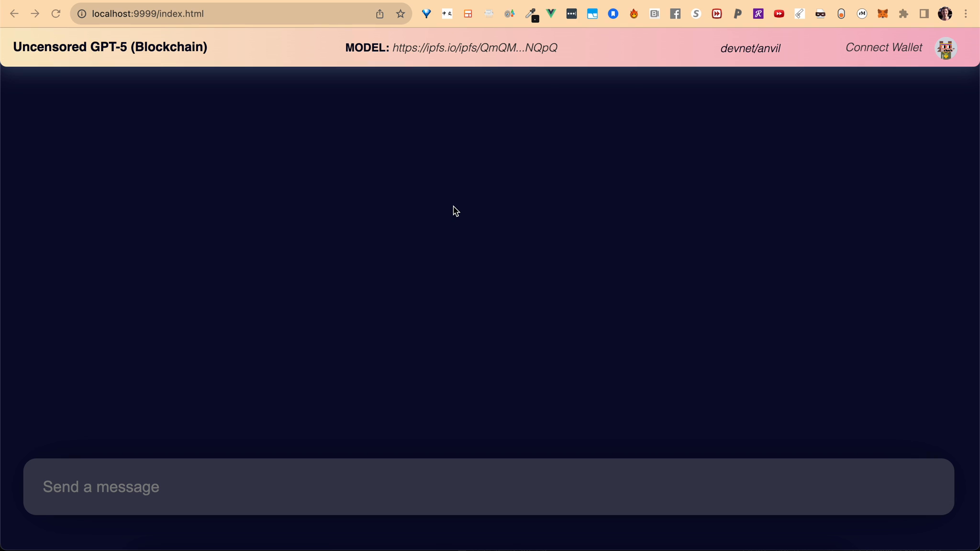This screenshot has height=551, width=980.
Task: Open the flame Hola extension icon
Action: coord(634,14)
